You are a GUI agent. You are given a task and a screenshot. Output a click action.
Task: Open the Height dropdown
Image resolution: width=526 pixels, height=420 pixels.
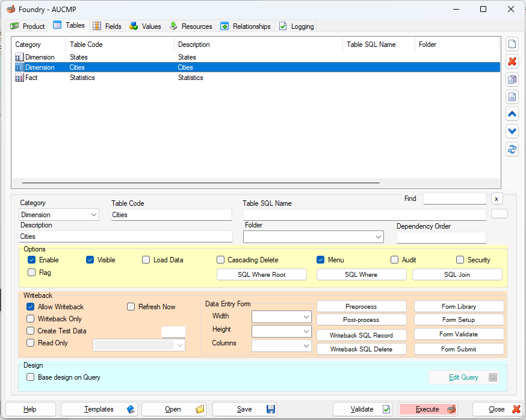[282, 332]
